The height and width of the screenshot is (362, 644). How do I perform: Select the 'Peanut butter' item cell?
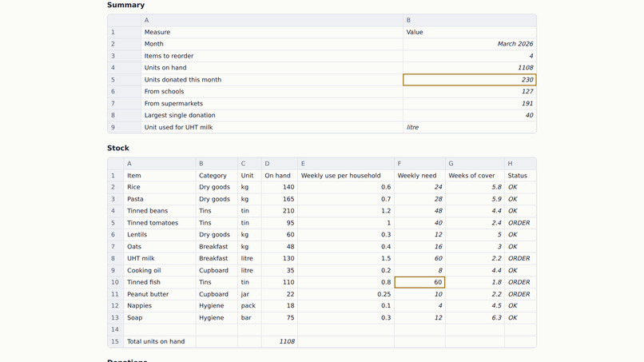click(x=160, y=294)
